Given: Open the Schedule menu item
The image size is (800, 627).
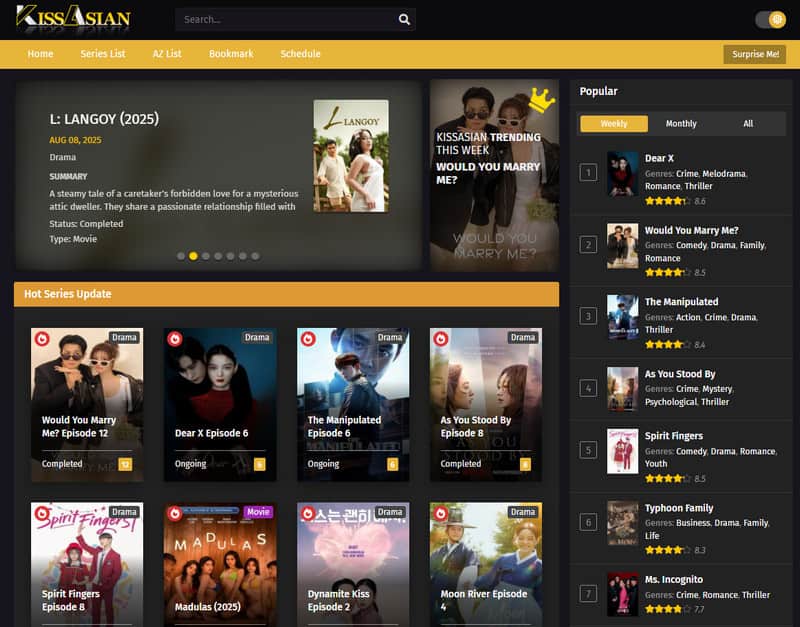Looking at the screenshot, I should 300,54.
